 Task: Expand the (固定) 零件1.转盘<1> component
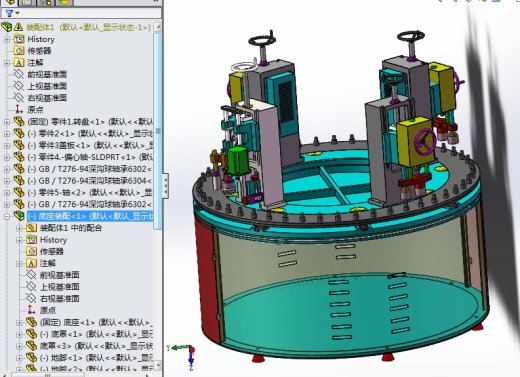click(7, 122)
